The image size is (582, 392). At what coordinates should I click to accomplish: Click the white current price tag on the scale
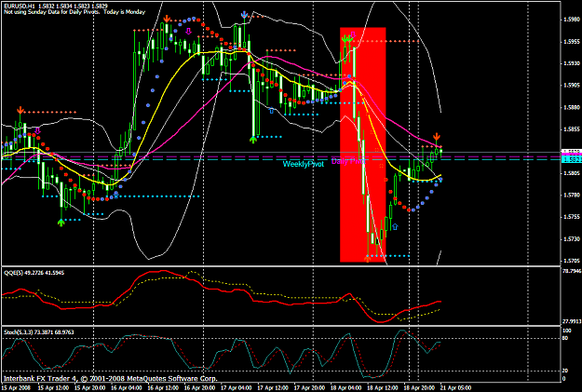pos(571,151)
